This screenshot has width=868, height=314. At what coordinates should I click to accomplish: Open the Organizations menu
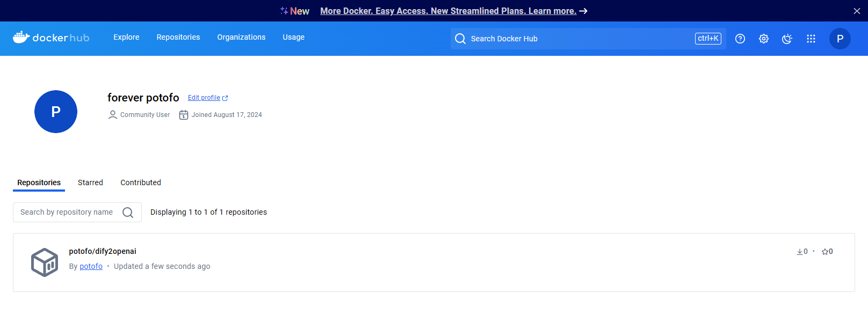(241, 37)
